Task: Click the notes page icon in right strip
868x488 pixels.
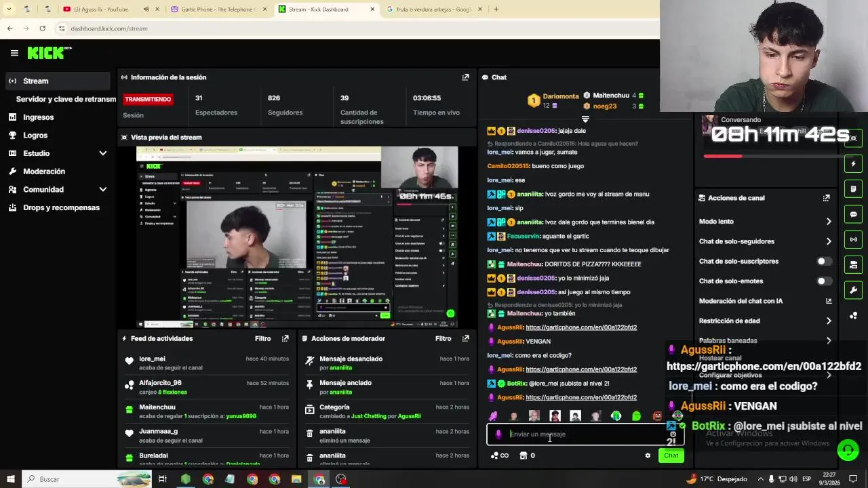Action: coord(854,188)
